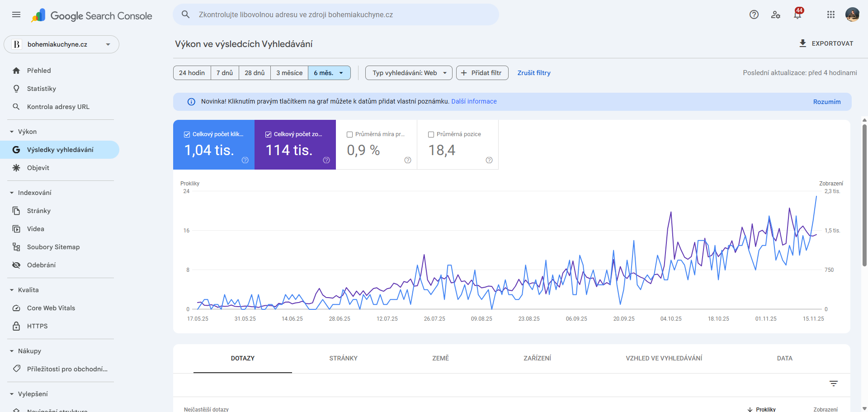Open the manage users and settings icon
The image size is (868, 412).
pos(776,14)
